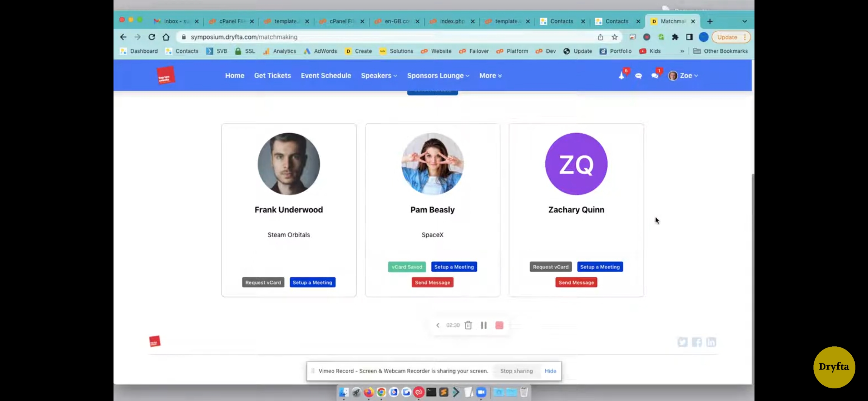Image resolution: width=868 pixels, height=401 pixels.
Task: Request vCard from Frank Underwood
Action: 263,282
